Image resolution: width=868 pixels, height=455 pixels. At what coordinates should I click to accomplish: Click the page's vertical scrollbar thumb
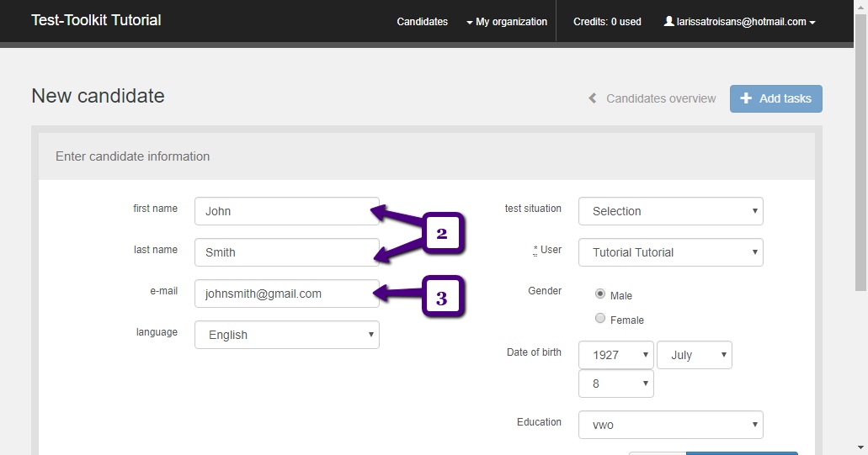coord(860,152)
